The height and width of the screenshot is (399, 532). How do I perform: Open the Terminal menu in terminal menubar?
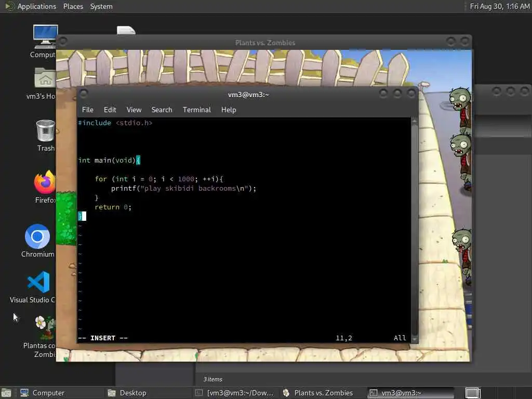[x=197, y=110]
